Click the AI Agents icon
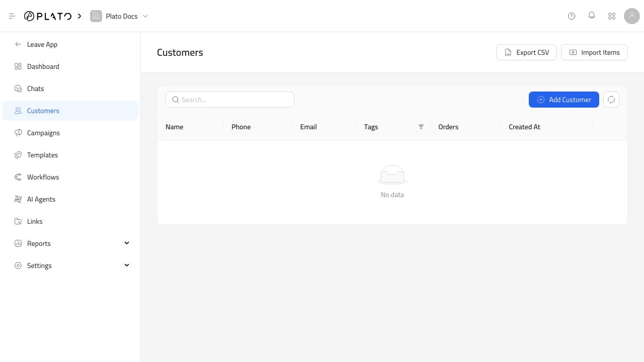This screenshot has height=362, width=644. click(18, 199)
